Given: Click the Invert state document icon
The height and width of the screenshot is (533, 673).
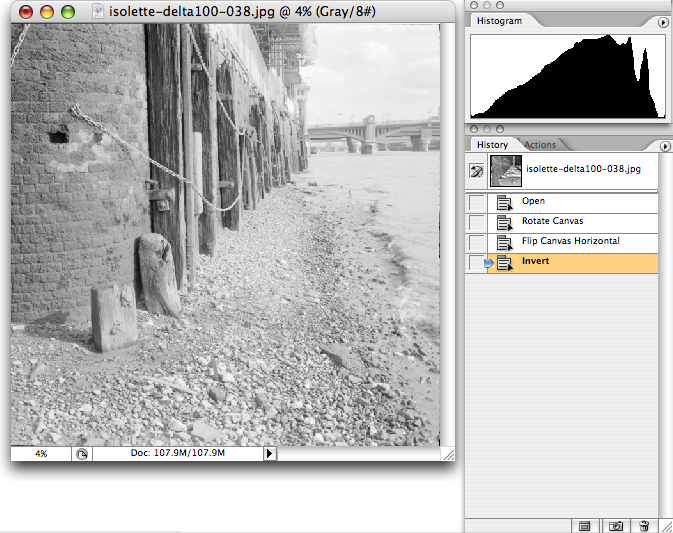Looking at the screenshot, I should (x=504, y=263).
